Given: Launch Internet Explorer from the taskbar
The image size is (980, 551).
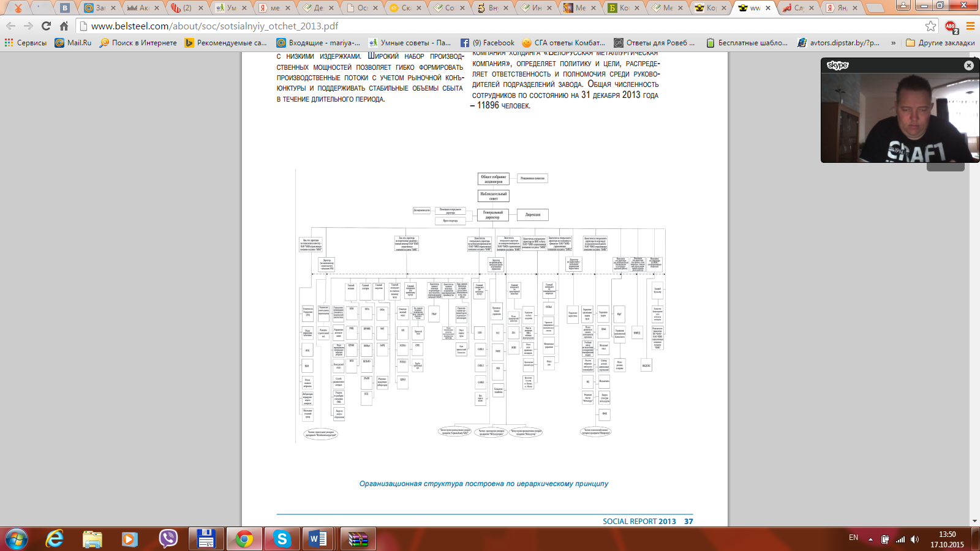Looking at the screenshot, I should [55, 539].
